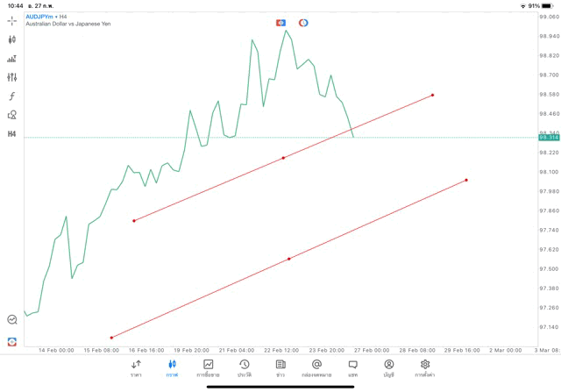Activate the crosshair cursor tool
The width and height of the screenshot is (561, 392).
12,20
